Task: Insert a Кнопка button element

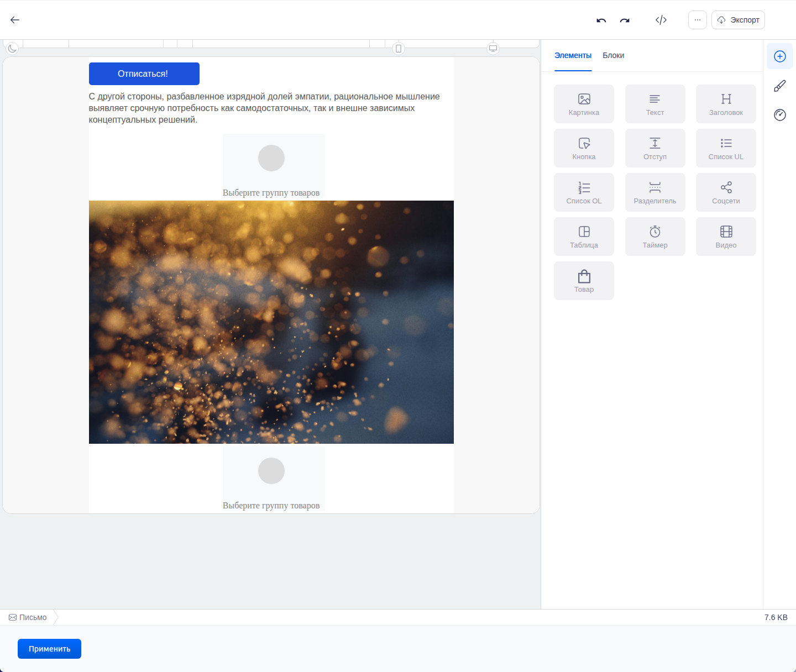Action: [584, 148]
